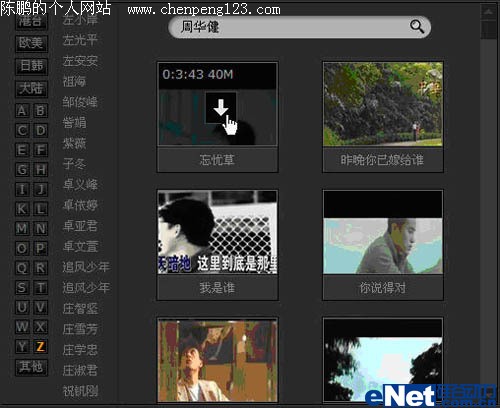This screenshot has width=500, height=408.
Task: Filter singers by letter V
Action: pyautogui.click(x=41, y=307)
